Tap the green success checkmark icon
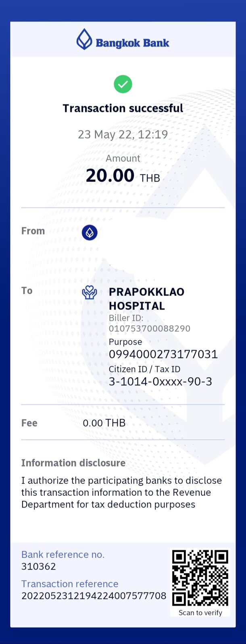The width and height of the screenshot is (246, 644). click(123, 84)
